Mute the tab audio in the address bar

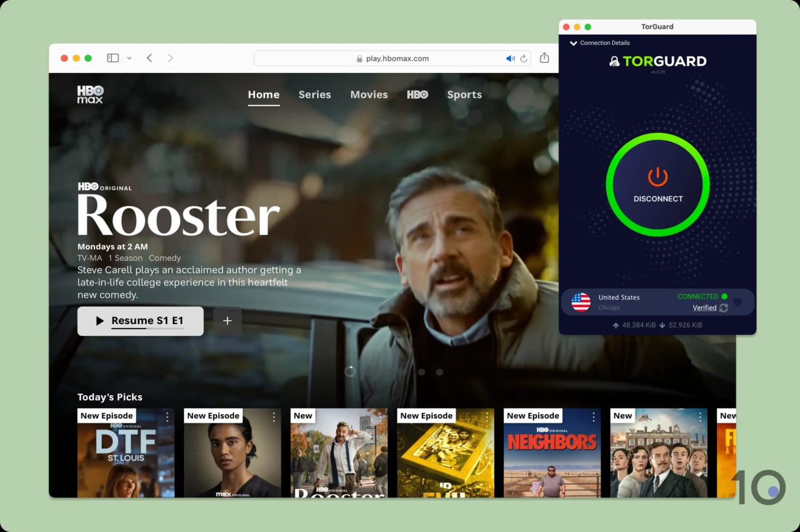(x=510, y=59)
